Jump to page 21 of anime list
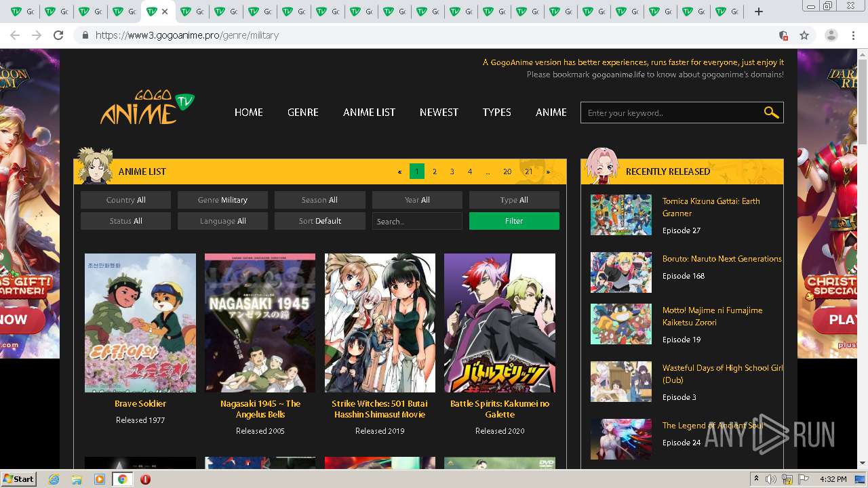Viewport: 868px width, 488px height. pos(529,172)
